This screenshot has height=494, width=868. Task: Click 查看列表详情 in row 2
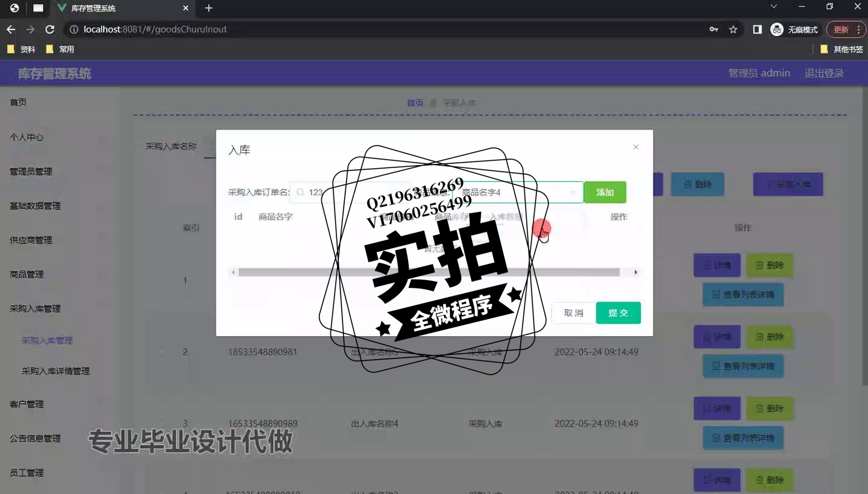[743, 366]
